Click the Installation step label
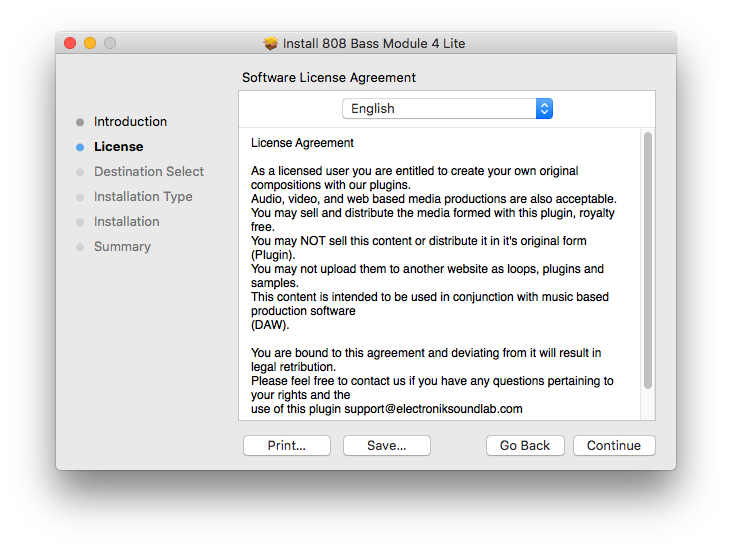Image resolution: width=732 pixels, height=550 pixels. click(x=127, y=221)
